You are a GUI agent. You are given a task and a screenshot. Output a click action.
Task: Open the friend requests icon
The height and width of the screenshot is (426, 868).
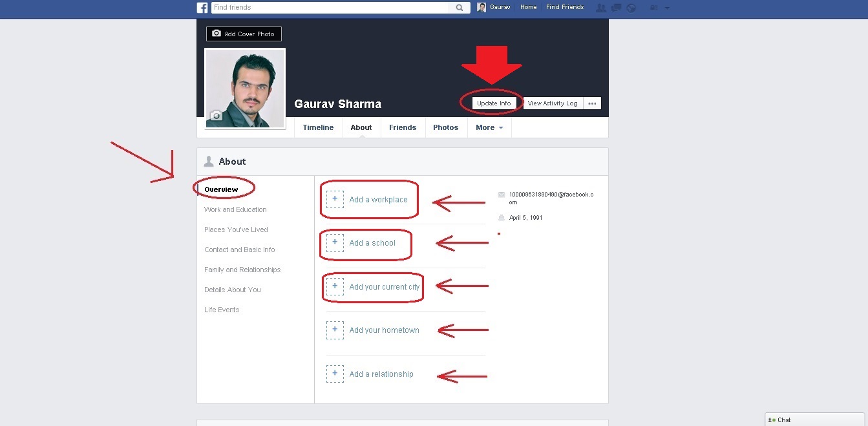[601, 8]
